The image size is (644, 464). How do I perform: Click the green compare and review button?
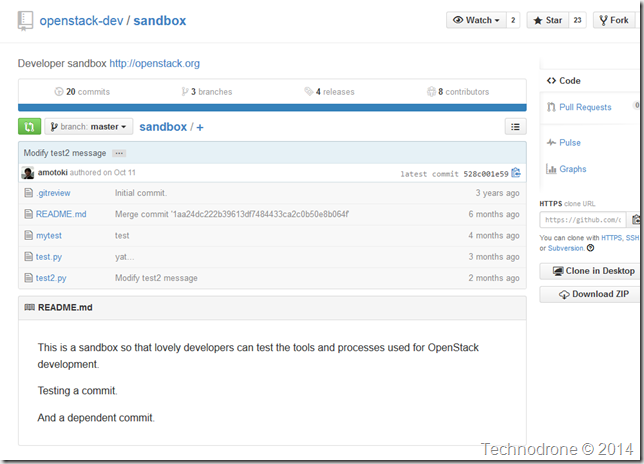30,126
